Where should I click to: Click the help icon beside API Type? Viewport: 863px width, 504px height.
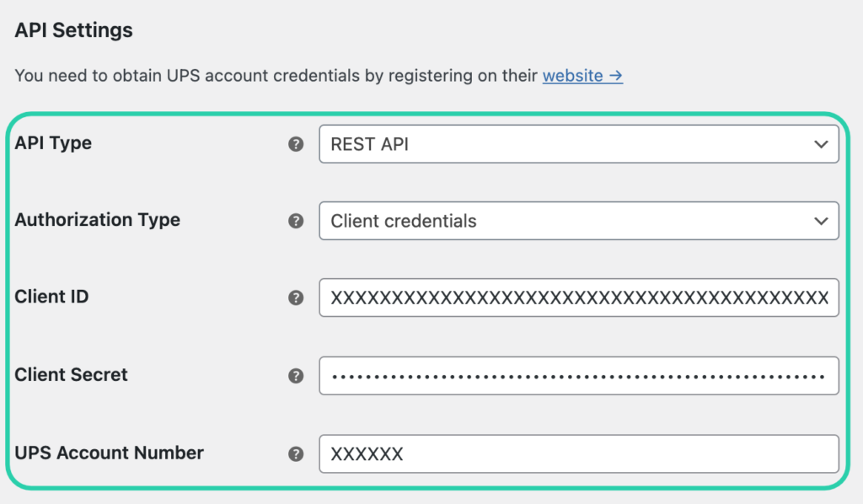point(296,144)
